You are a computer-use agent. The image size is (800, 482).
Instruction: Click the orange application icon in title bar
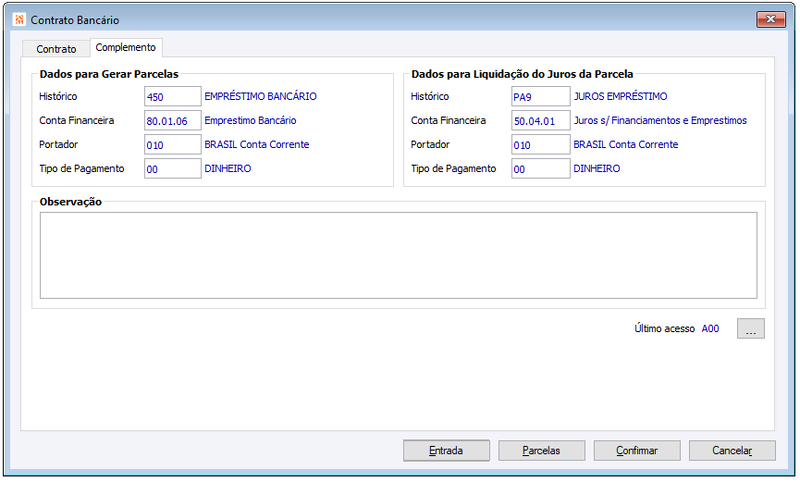pyautogui.click(x=19, y=20)
